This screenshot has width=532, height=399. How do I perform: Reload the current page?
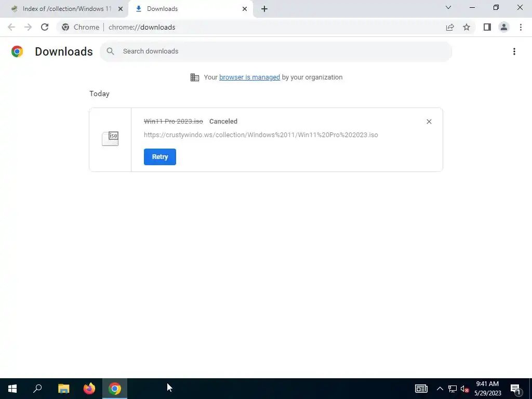pos(45,27)
